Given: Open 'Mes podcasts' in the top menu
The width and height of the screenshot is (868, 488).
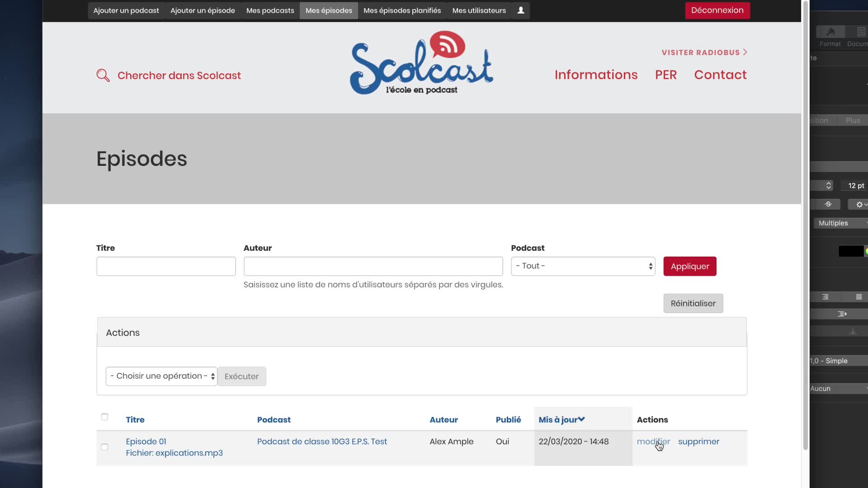Looking at the screenshot, I should pyautogui.click(x=270, y=10).
